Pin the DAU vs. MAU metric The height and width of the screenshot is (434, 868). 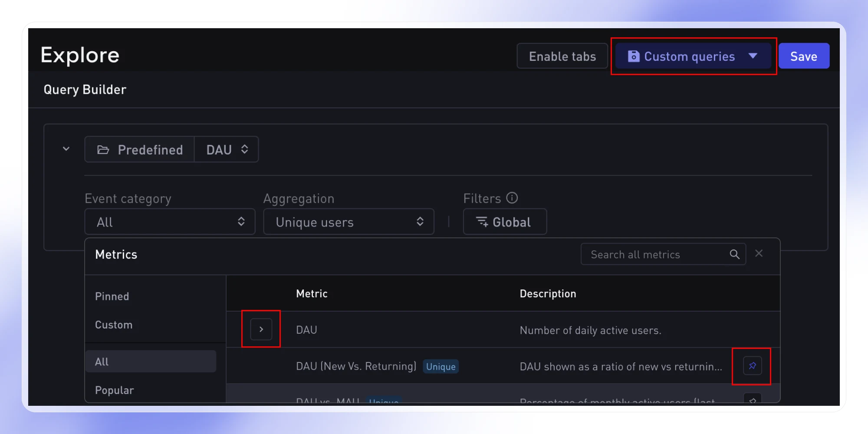point(752,400)
